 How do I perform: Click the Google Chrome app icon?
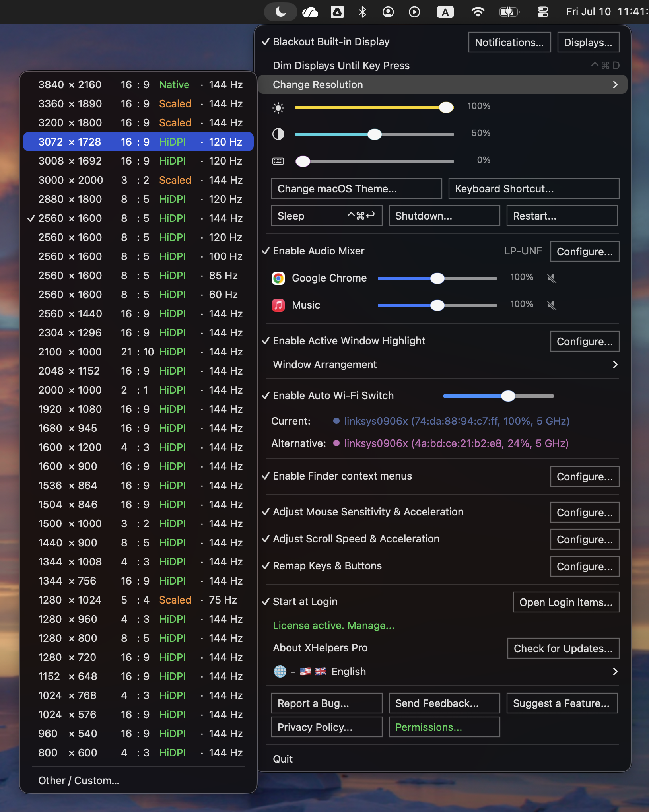pyautogui.click(x=278, y=278)
